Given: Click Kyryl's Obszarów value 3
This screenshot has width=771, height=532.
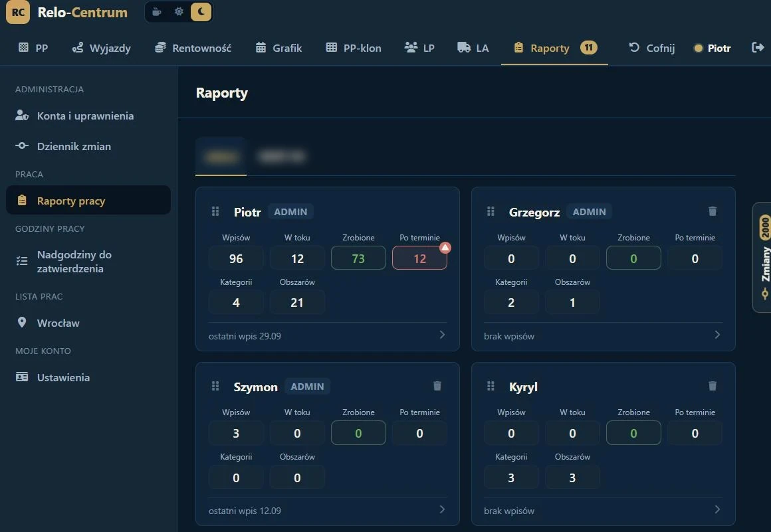Looking at the screenshot, I should point(572,478).
